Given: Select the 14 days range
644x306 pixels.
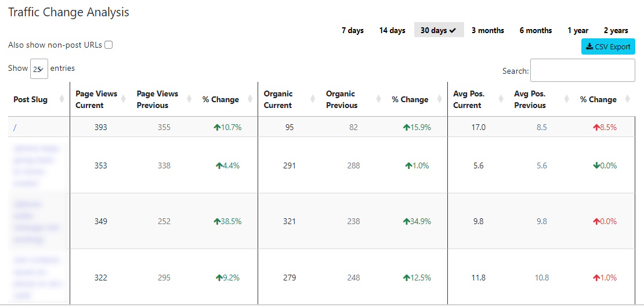Looking at the screenshot, I should 392,30.
